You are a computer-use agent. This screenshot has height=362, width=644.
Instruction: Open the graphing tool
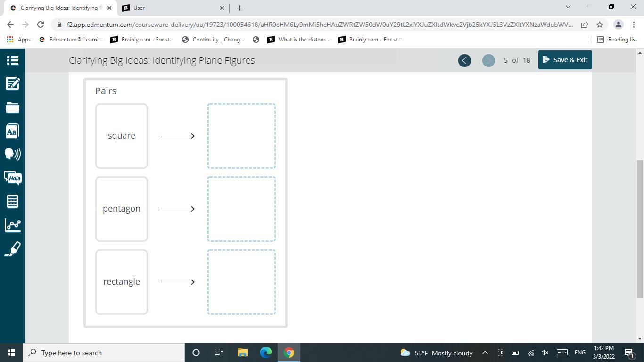(x=12, y=225)
